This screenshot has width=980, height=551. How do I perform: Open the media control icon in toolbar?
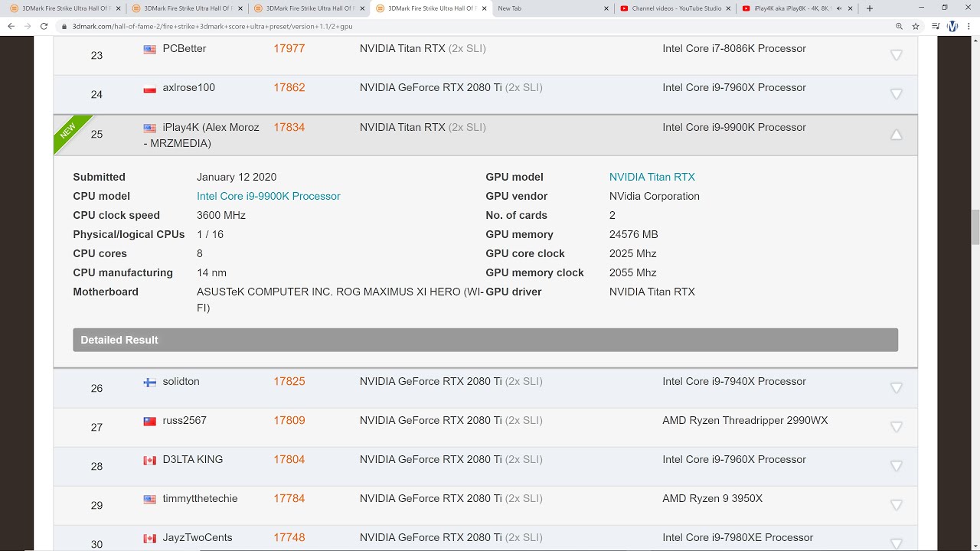click(x=936, y=26)
